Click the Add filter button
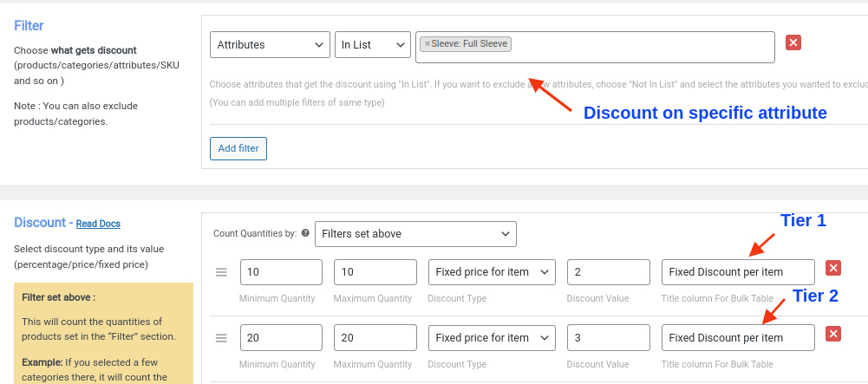 coord(238,148)
